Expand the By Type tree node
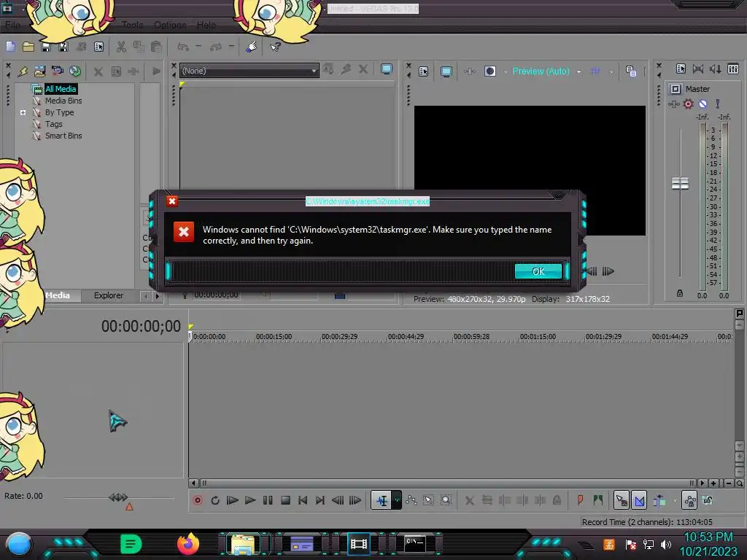 tap(23, 112)
